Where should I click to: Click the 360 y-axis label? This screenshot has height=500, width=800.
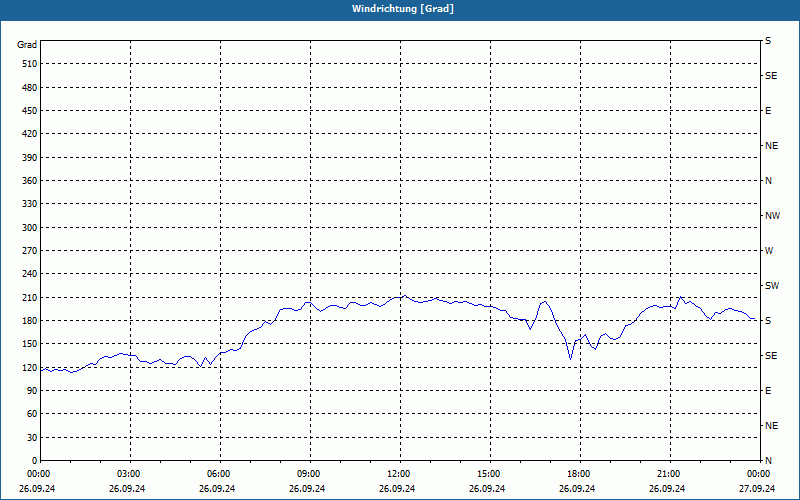pyautogui.click(x=30, y=181)
